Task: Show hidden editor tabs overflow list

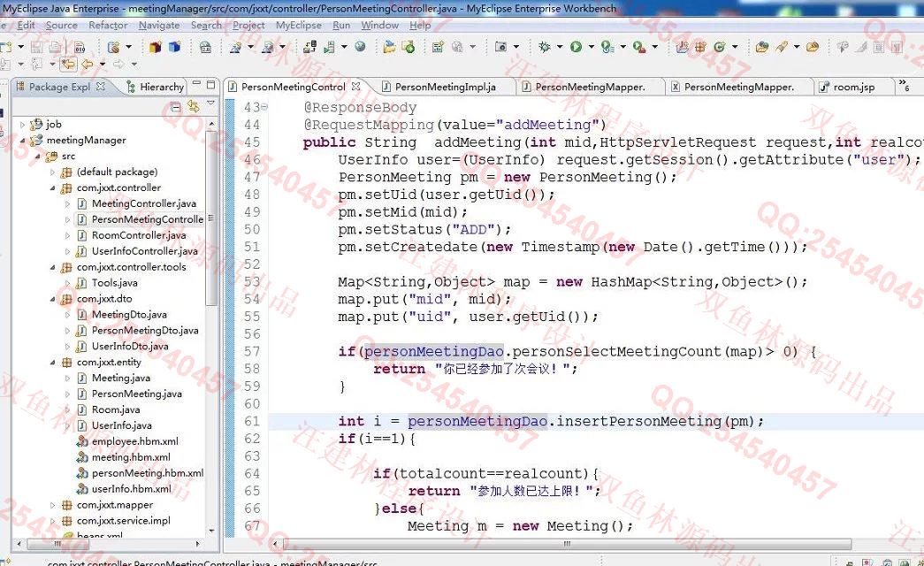Action: (x=904, y=86)
